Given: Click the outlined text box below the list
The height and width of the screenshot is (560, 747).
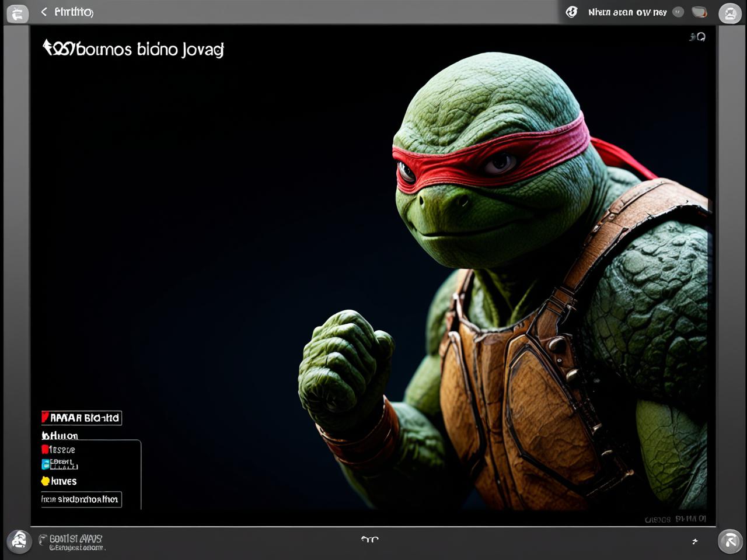Looking at the screenshot, I should [x=81, y=499].
